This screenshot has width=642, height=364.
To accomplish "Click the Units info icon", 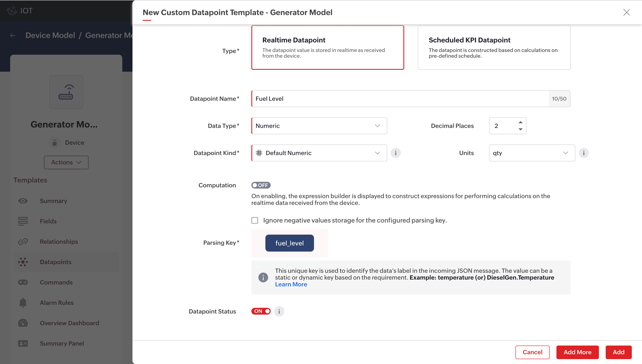I will pos(584,153).
